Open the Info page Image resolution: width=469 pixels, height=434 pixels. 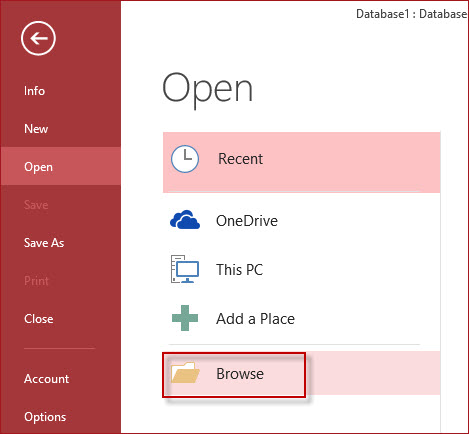(x=34, y=91)
